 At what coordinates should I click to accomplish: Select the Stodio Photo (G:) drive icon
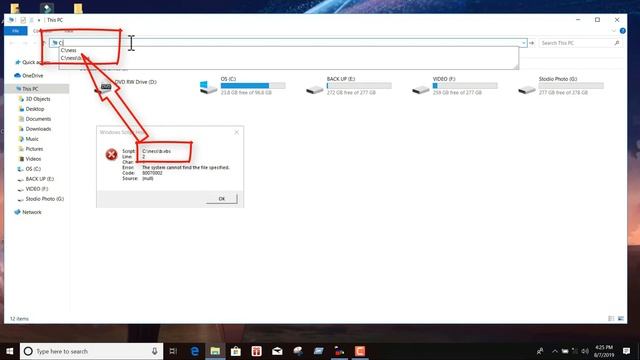click(x=527, y=88)
